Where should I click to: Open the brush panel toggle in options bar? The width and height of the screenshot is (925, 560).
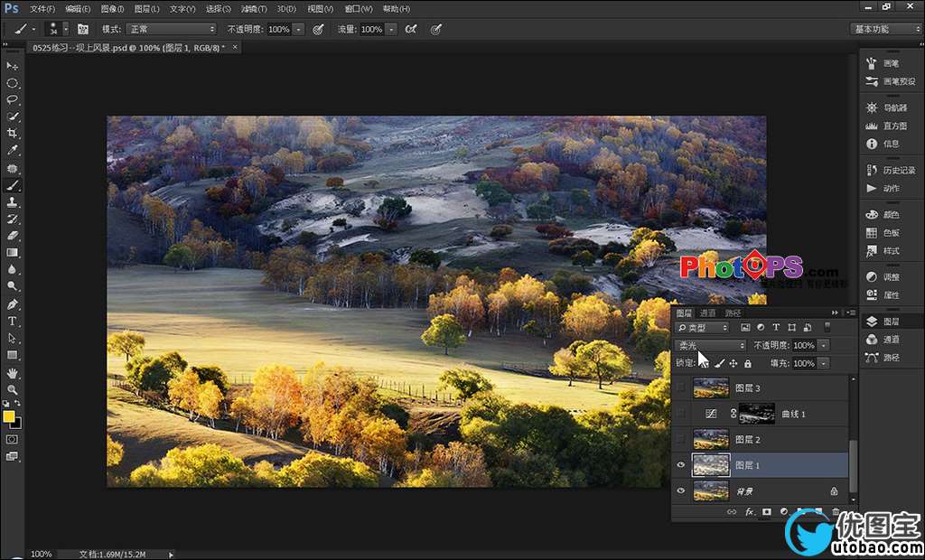[83, 29]
